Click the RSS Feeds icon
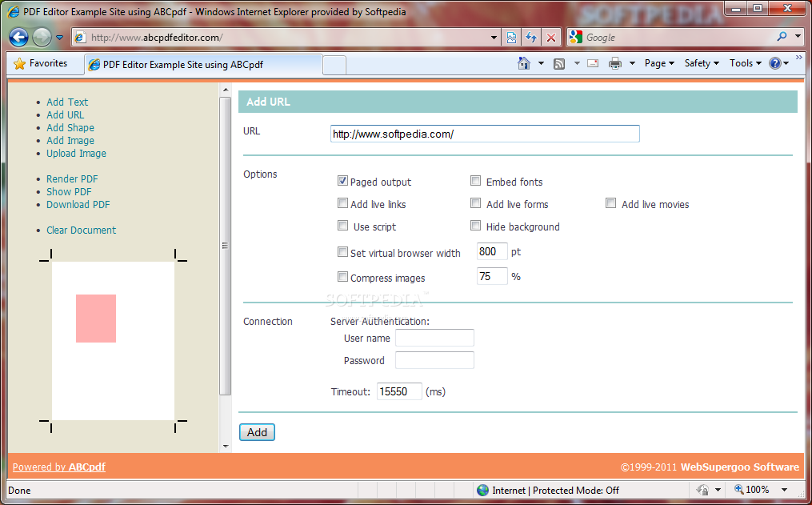The height and width of the screenshot is (505, 812). coord(558,64)
